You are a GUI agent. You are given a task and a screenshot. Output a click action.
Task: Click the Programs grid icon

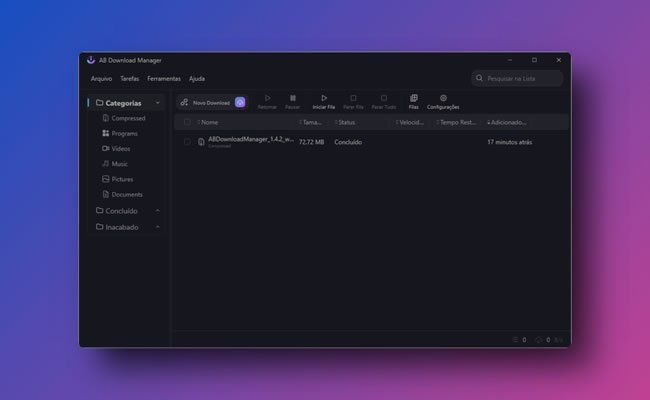106,133
